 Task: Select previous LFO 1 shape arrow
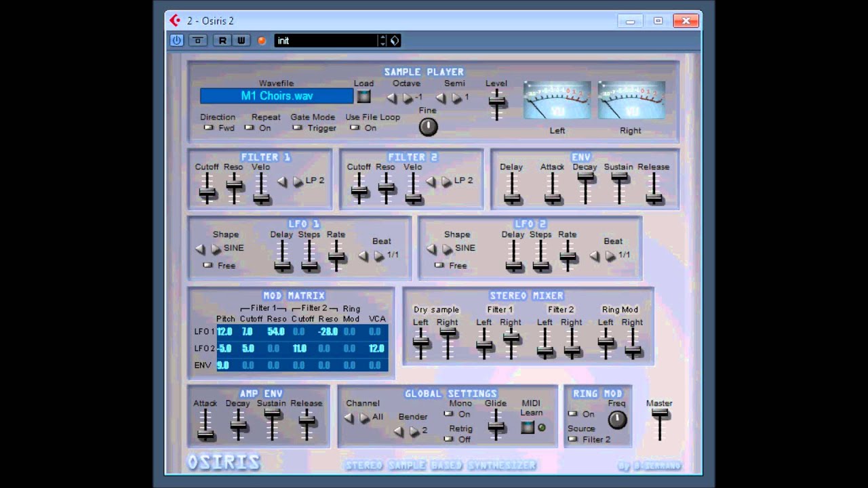pos(200,249)
